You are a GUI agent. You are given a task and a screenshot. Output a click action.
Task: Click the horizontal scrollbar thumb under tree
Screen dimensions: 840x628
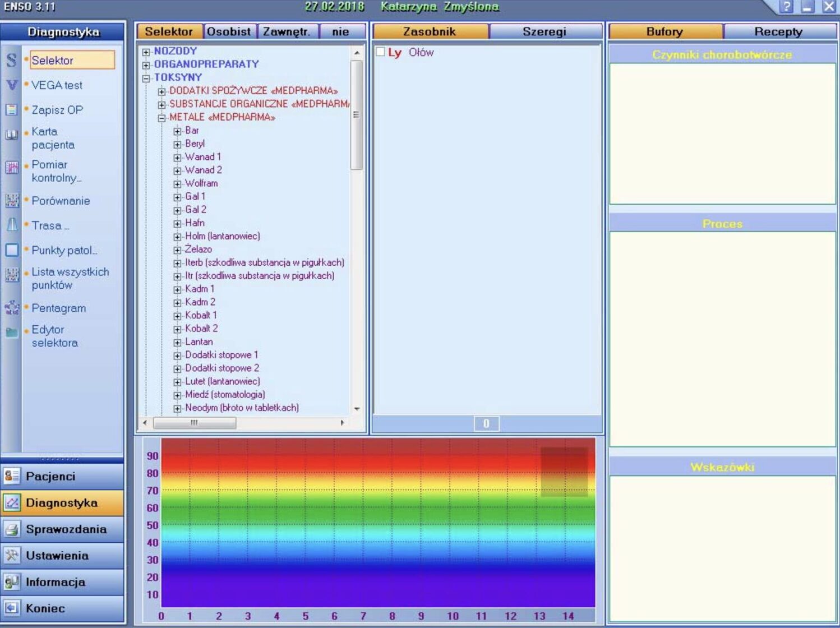pyautogui.click(x=195, y=423)
